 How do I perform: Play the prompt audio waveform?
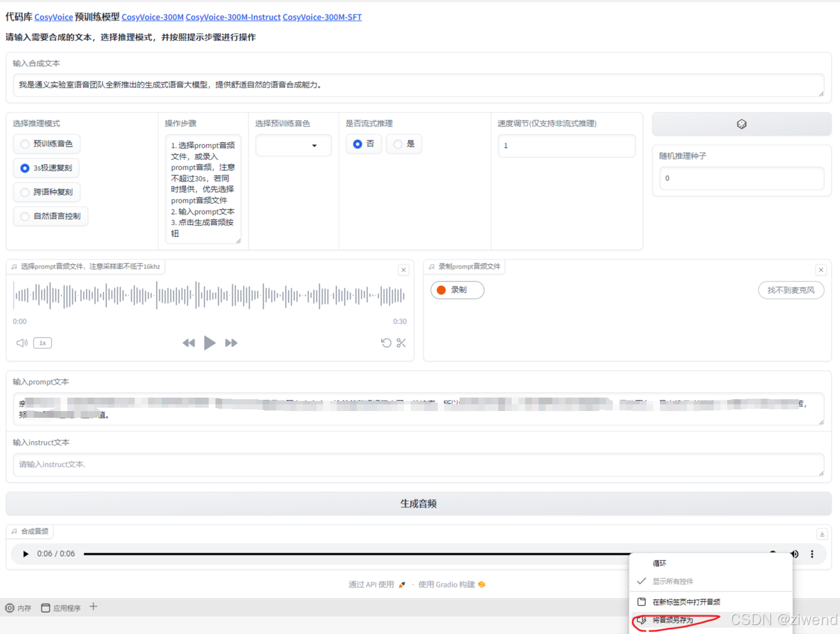[209, 343]
